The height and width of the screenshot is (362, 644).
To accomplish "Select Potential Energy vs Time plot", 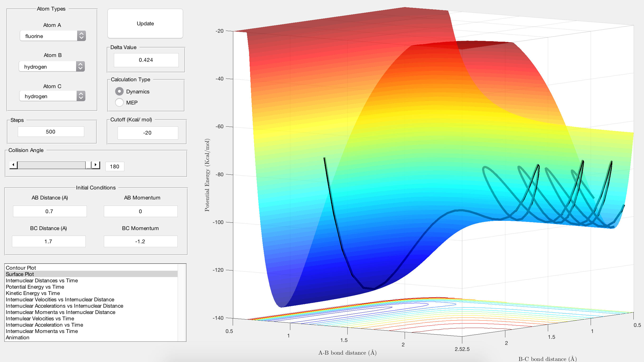I will (35, 287).
